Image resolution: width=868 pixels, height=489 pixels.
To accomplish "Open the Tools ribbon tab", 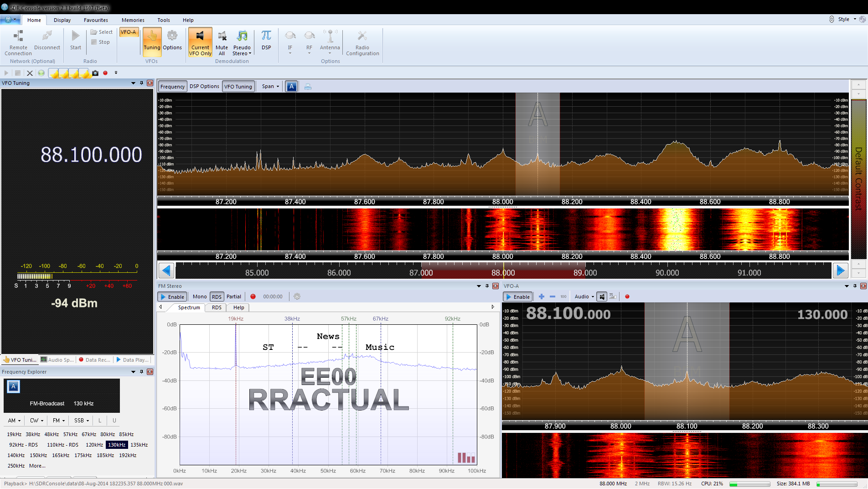I will click(164, 20).
